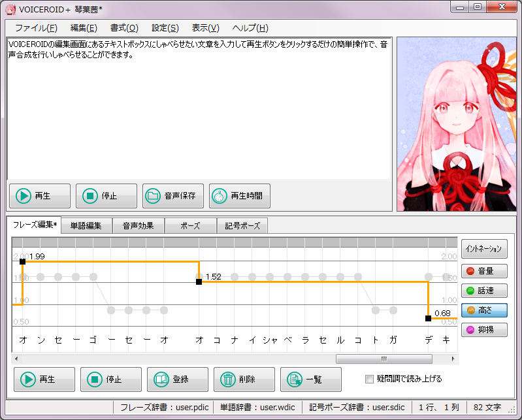Open the ヘルプ(H) menu

(x=250, y=28)
